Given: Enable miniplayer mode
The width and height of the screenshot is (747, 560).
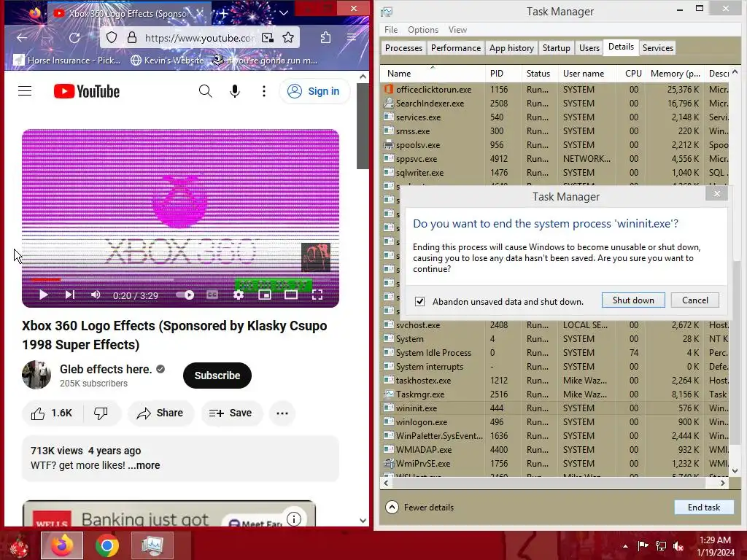Looking at the screenshot, I should (264, 295).
